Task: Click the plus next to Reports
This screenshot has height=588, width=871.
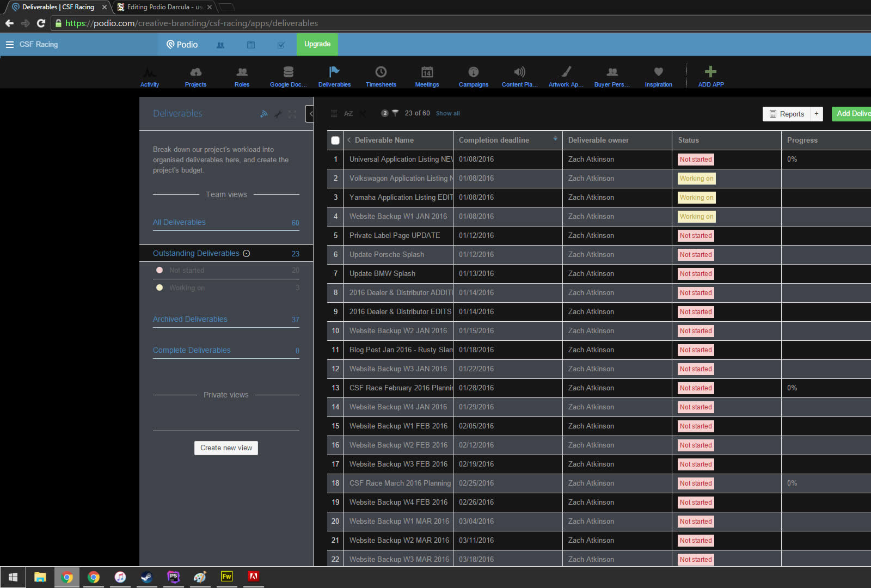Action: pyautogui.click(x=816, y=114)
